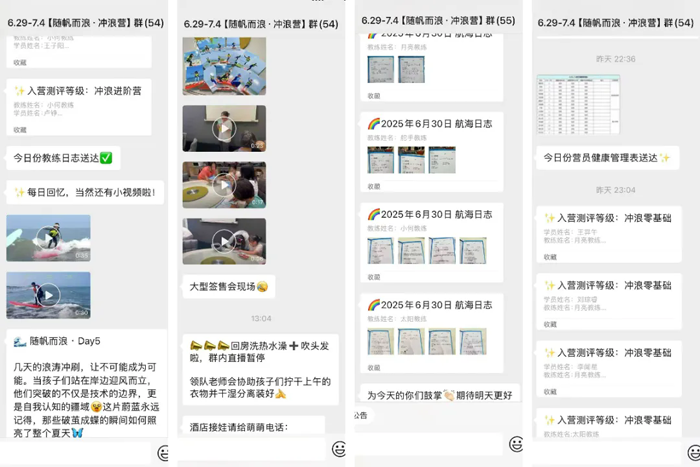The image size is (700, 467).
Task: Open 今日份营员健康管理表送达 message
Action: [606, 158]
